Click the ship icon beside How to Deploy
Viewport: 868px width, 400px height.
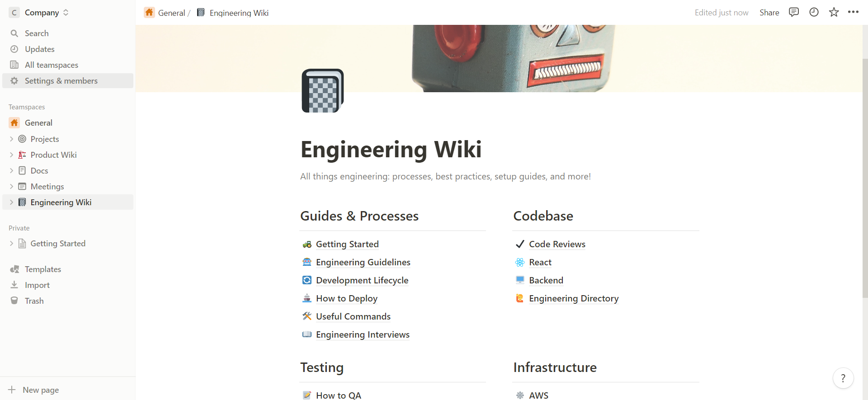pos(307,298)
